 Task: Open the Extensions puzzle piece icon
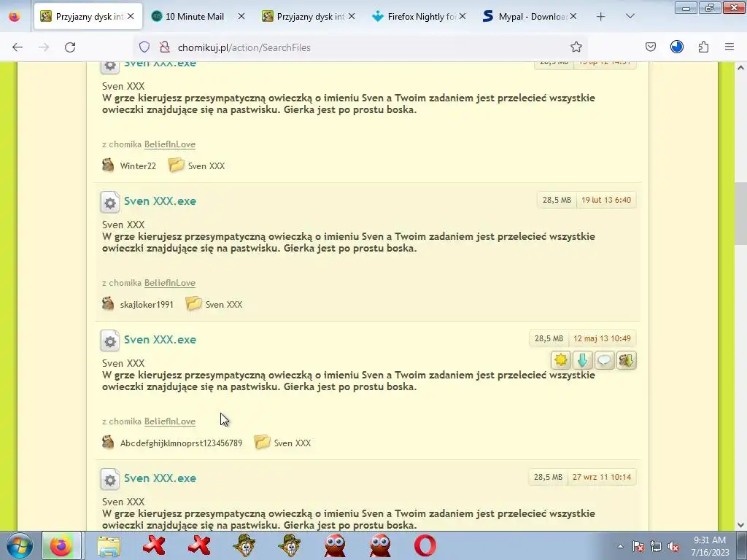point(703,47)
